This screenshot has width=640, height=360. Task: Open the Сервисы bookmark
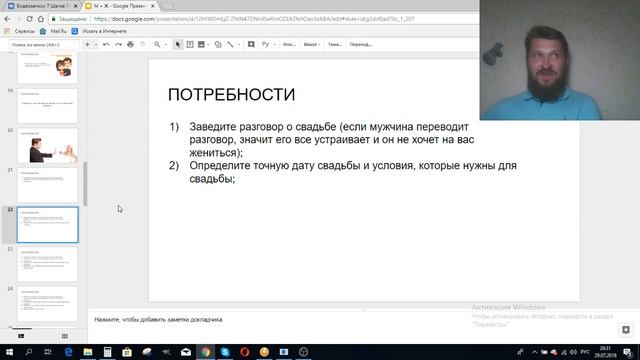20,31
